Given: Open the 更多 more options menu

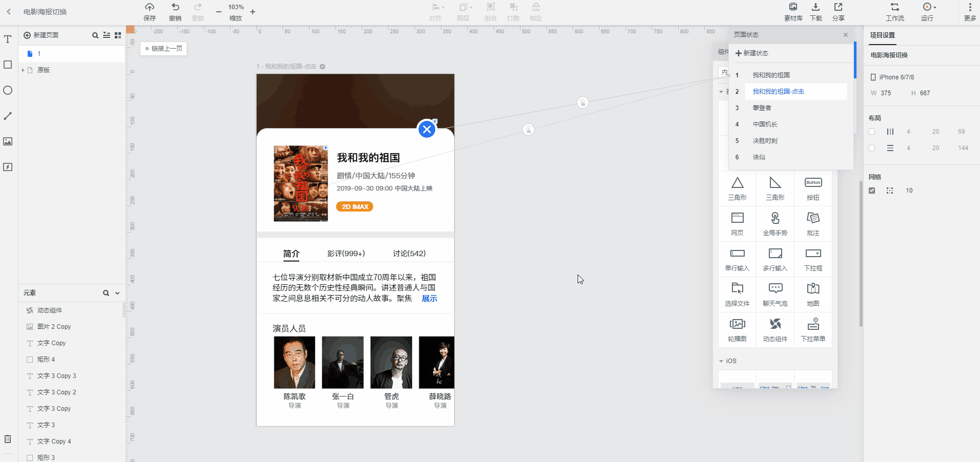Looking at the screenshot, I should tap(970, 12).
